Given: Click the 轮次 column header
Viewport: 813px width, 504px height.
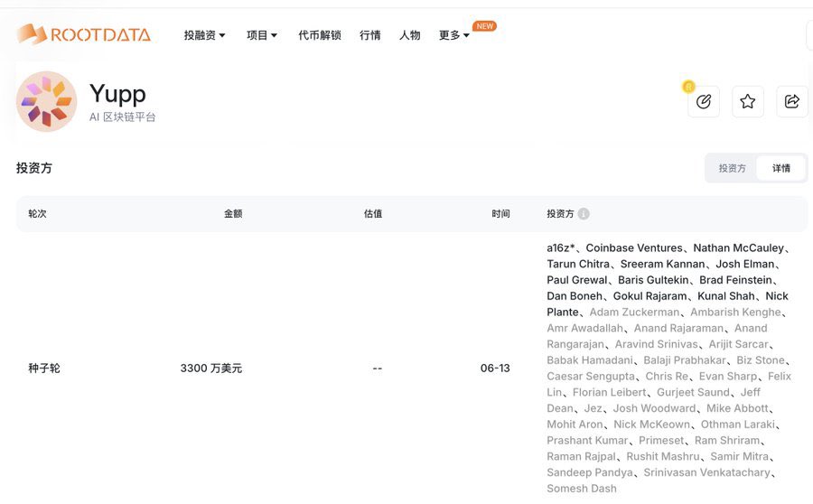Looking at the screenshot, I should pos(37,214).
